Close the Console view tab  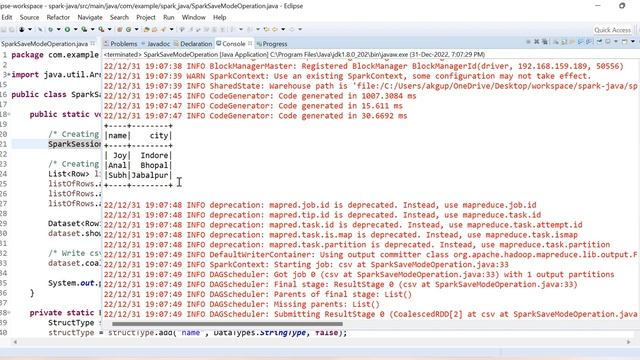(x=250, y=43)
